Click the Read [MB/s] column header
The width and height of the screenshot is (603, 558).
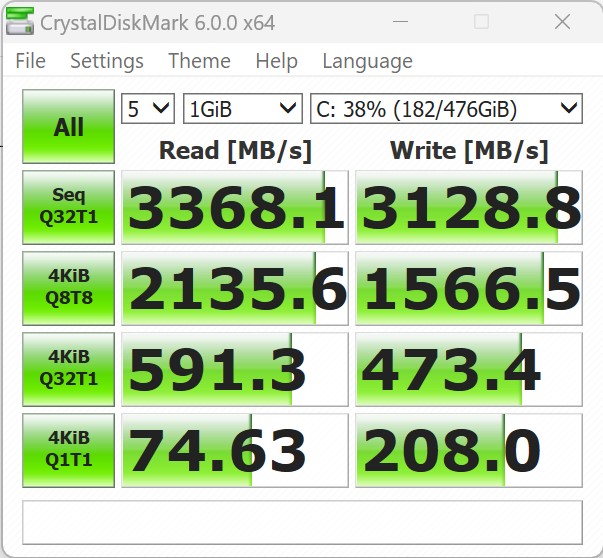click(x=235, y=150)
